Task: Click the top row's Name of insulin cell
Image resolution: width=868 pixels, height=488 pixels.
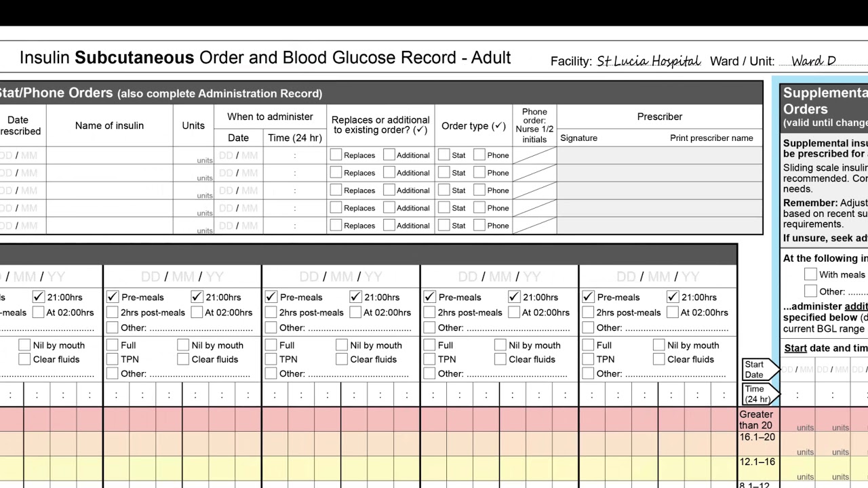Action: (x=109, y=155)
